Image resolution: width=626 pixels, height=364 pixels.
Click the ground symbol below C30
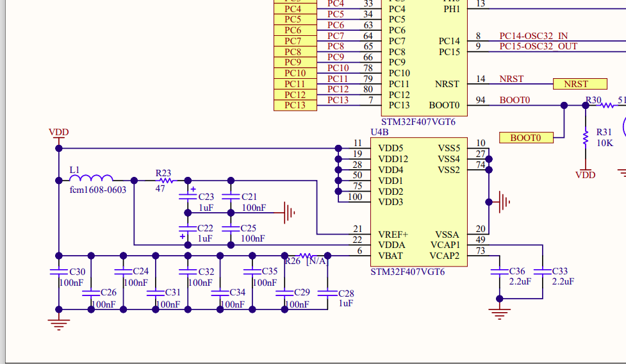coord(59,324)
